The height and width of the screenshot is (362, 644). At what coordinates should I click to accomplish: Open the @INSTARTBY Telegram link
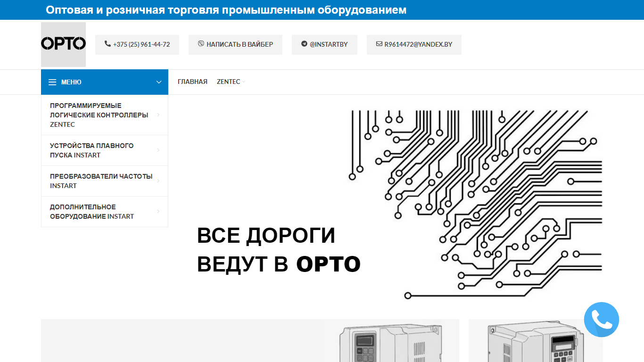(x=324, y=44)
